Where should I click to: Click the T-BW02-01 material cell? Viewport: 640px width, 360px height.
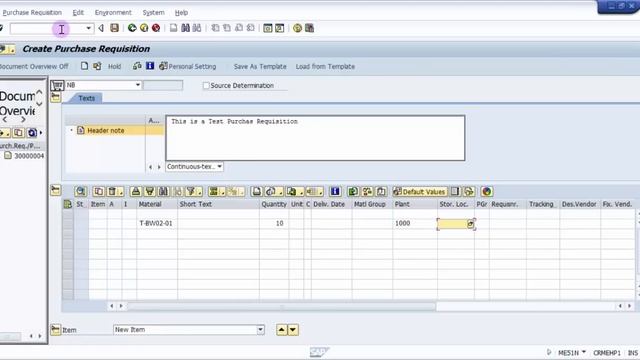coord(157,223)
